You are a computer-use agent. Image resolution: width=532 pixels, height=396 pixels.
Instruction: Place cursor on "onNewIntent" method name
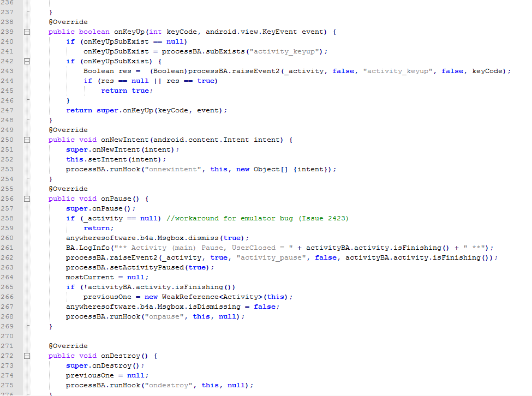pos(125,140)
